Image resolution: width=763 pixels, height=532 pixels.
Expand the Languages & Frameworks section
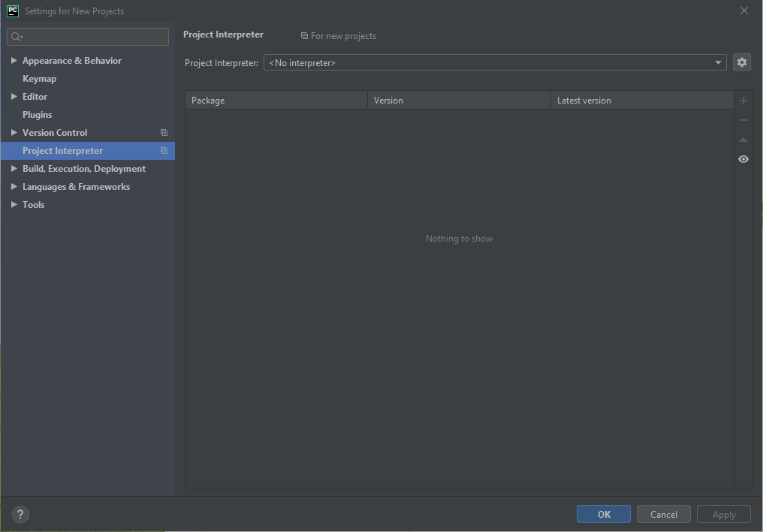pos(14,187)
